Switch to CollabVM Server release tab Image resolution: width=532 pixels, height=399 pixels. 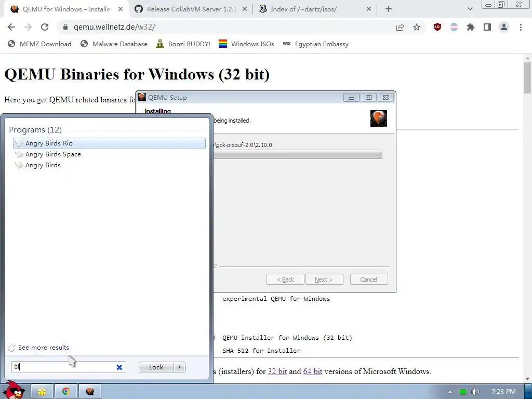[x=191, y=9]
